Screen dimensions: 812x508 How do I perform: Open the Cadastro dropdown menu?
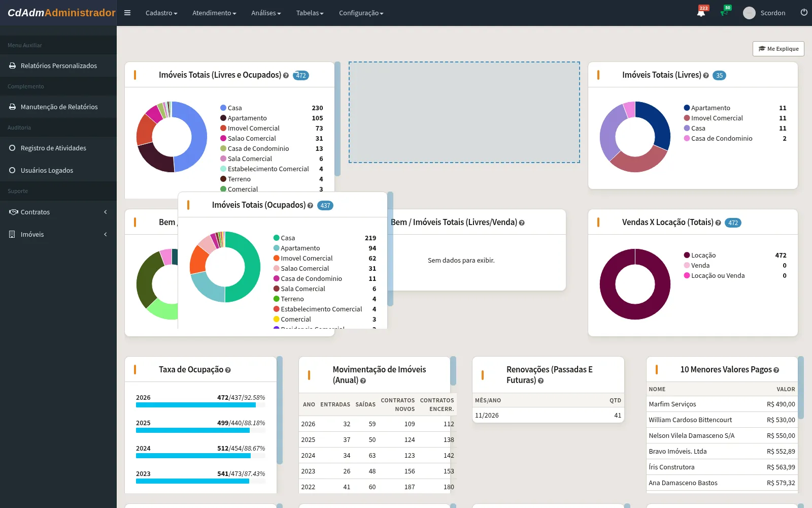click(161, 13)
